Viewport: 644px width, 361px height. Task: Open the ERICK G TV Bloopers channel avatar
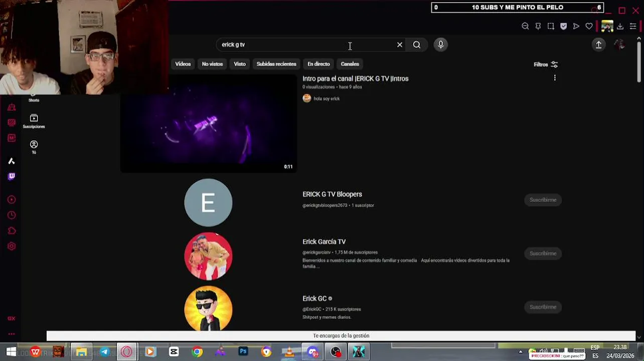pos(208,203)
